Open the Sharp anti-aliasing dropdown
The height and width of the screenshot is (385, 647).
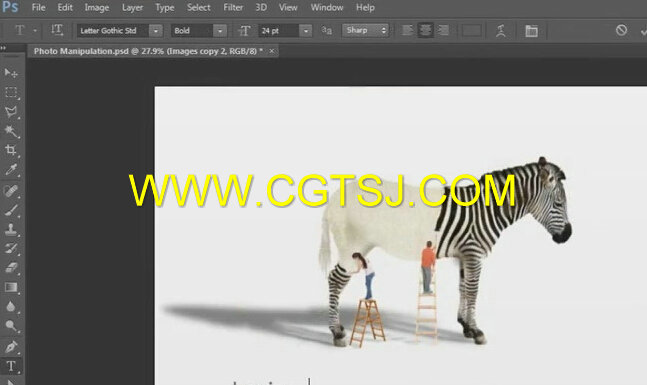tap(365, 30)
